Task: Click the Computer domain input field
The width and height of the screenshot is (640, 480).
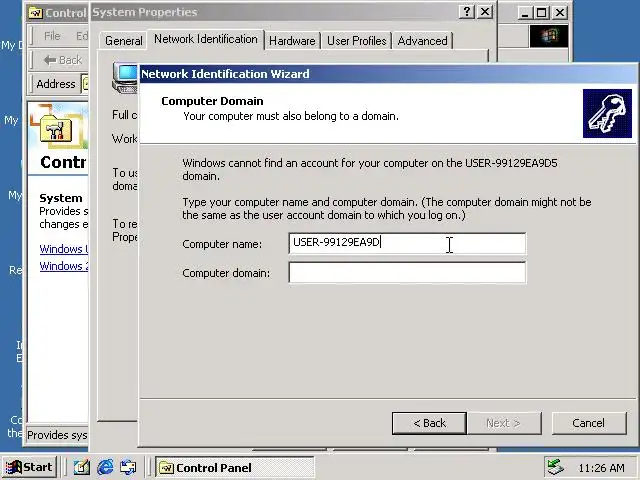Action: click(407, 272)
